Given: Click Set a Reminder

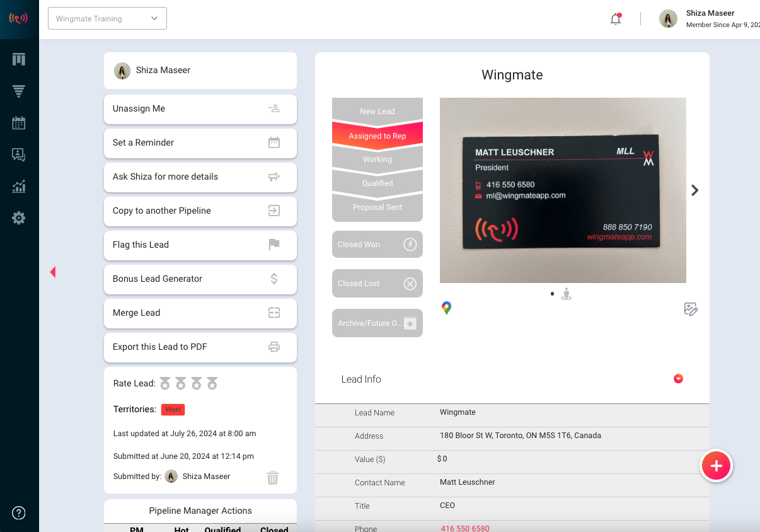Looking at the screenshot, I should pyautogui.click(x=200, y=142).
